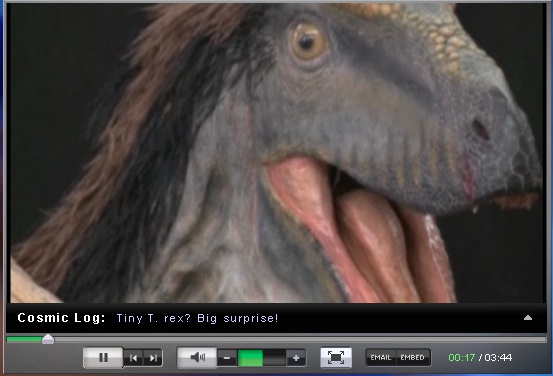
Task: Click the video progress scrubber handle
Action: (48, 339)
